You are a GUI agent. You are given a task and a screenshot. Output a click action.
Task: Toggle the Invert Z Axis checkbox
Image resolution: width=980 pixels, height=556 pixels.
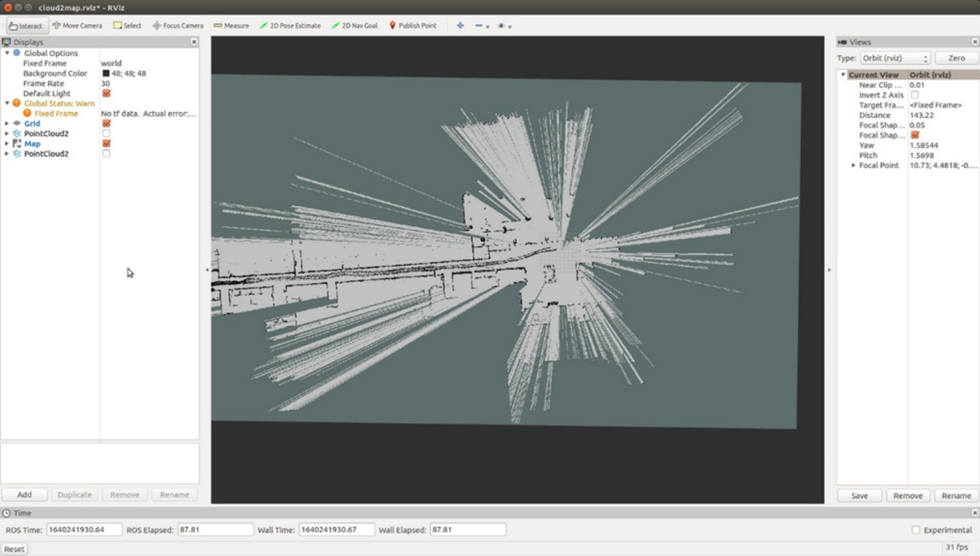(914, 95)
